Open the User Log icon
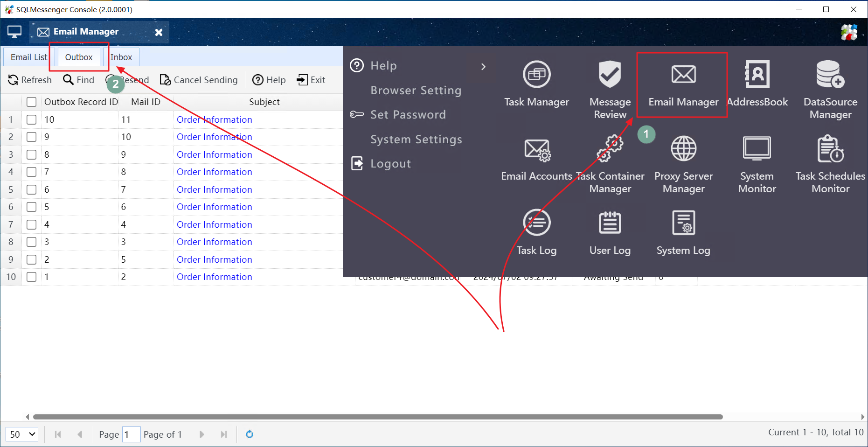Screen dimensions: 868x447 point(610,223)
